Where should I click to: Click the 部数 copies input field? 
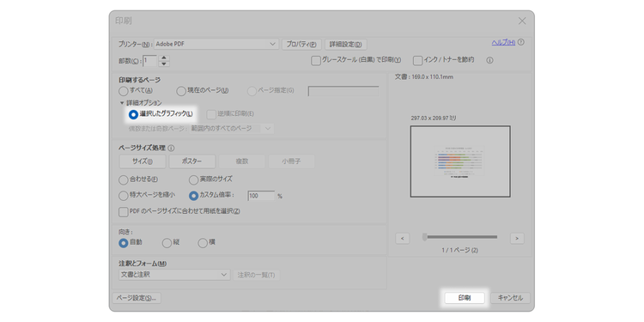click(150, 61)
